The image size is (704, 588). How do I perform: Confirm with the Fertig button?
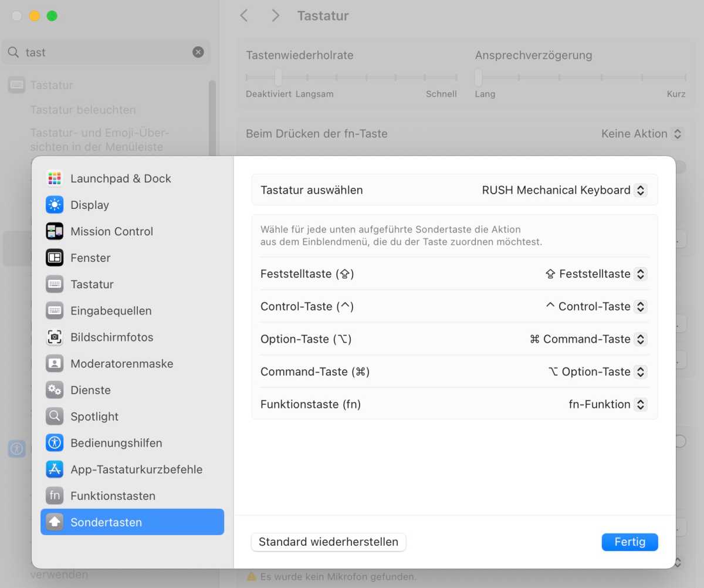pyautogui.click(x=629, y=542)
